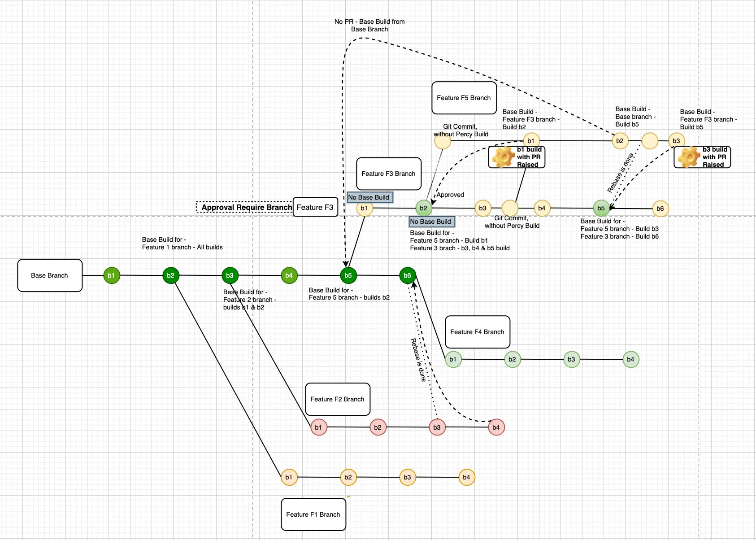Click the No Base Build label below green b2
Screen dimensions: 756x540
pos(431,222)
